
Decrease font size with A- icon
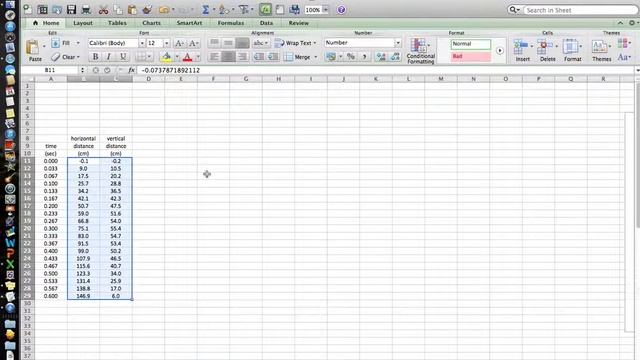click(193, 43)
